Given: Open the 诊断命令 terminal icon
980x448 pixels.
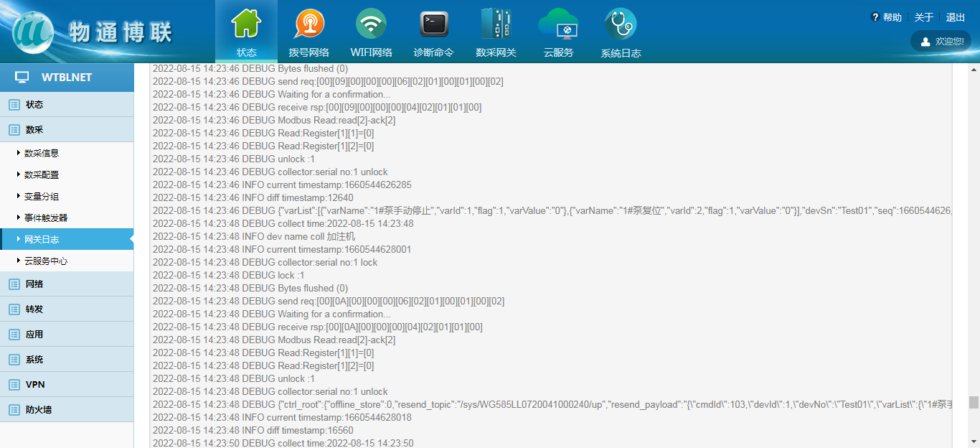Looking at the screenshot, I should [x=433, y=25].
